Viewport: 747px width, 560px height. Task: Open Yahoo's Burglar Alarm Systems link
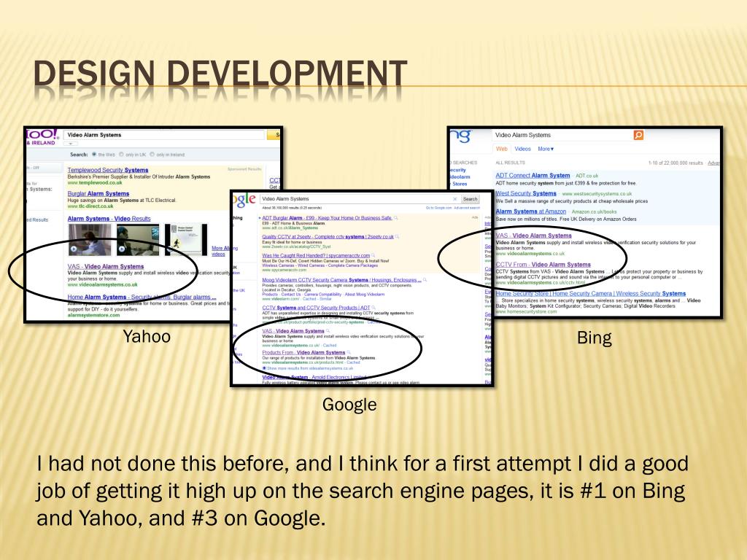[x=98, y=194]
